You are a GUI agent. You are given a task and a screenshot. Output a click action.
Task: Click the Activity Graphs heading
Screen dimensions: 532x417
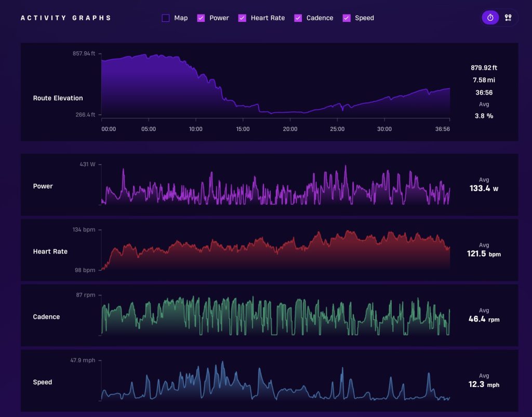[x=66, y=18]
